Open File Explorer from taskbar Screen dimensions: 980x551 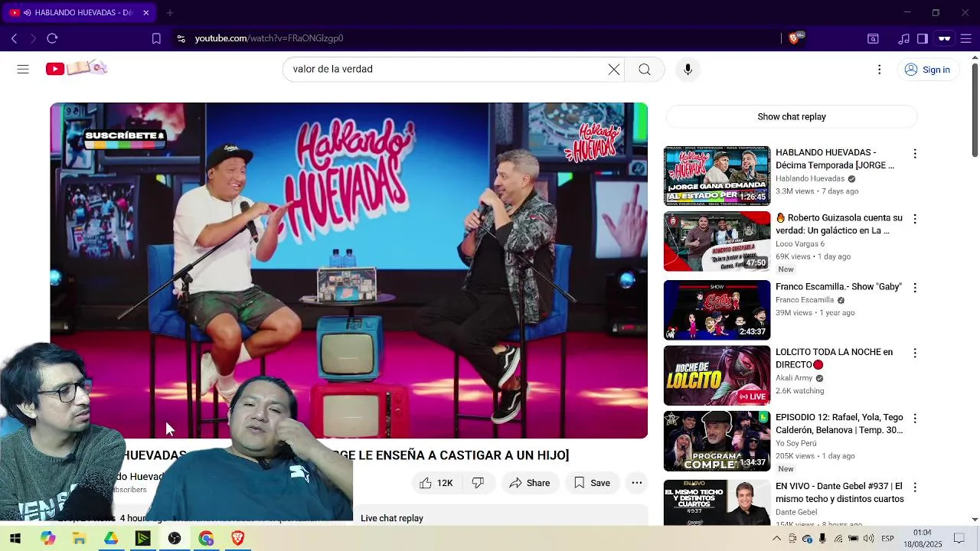pyautogui.click(x=80, y=539)
